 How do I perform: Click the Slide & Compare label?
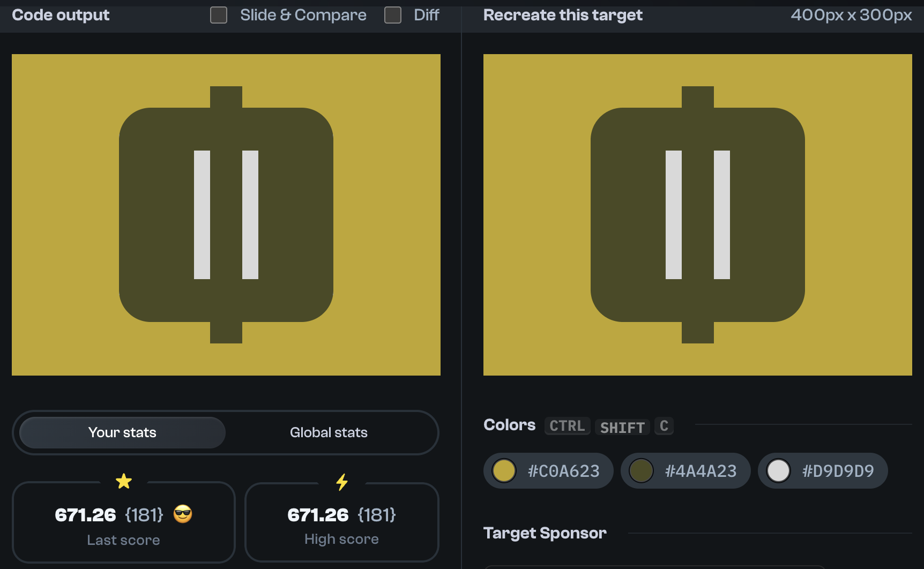[x=303, y=15]
